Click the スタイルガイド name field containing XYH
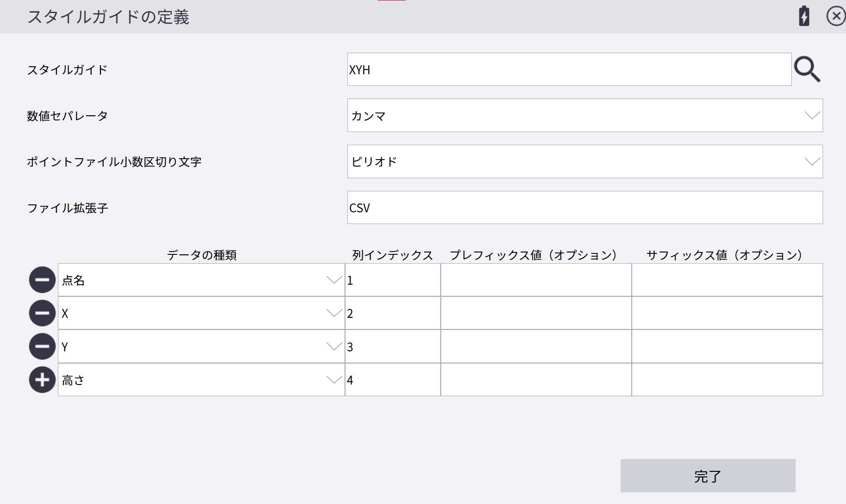The image size is (846, 504). 569,70
